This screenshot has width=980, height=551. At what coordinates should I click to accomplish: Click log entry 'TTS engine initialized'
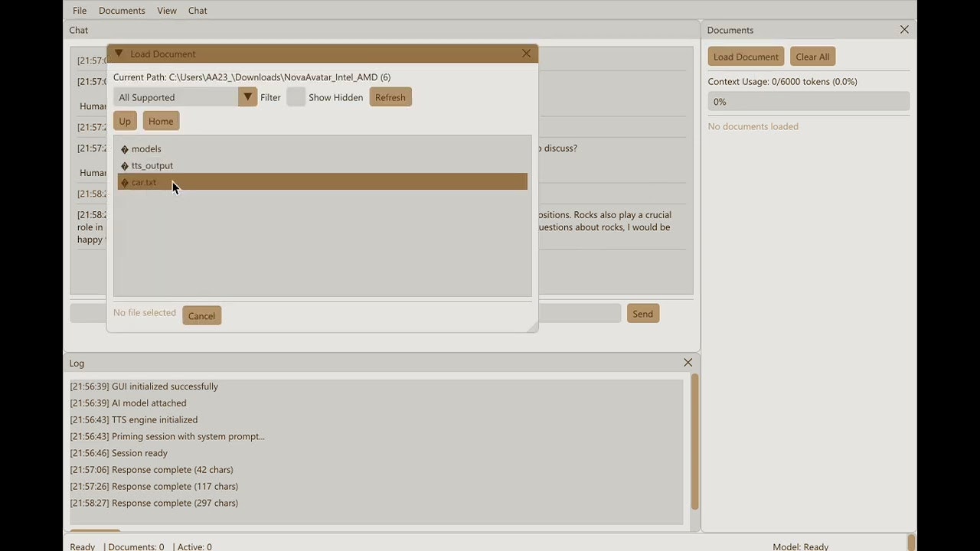click(134, 420)
